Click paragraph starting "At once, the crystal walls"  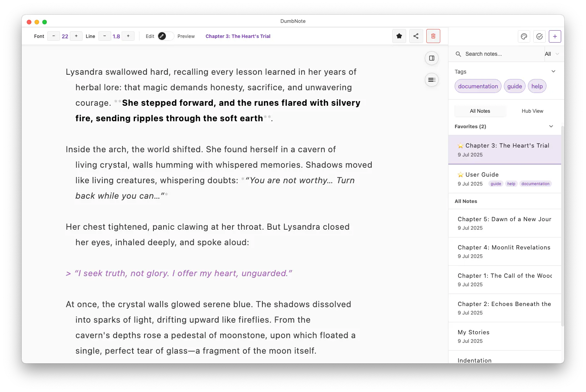[x=210, y=328]
